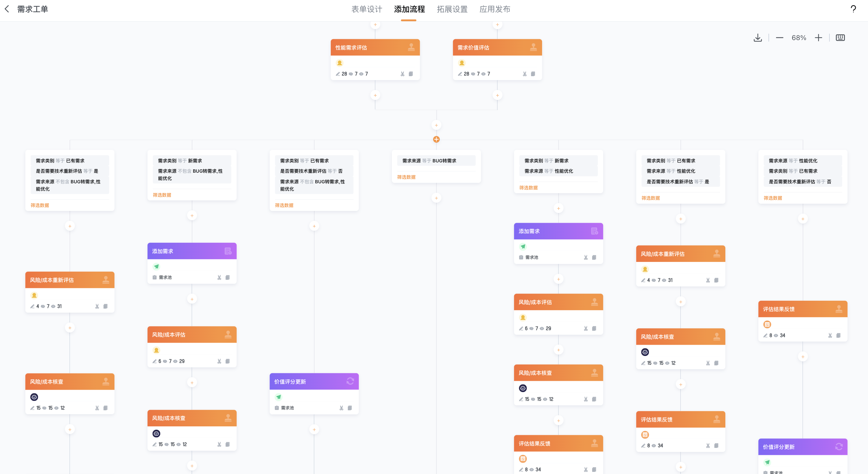This screenshot has height=474, width=868.
Task: Go to the 应用发布 tab
Action: pyautogui.click(x=495, y=9)
